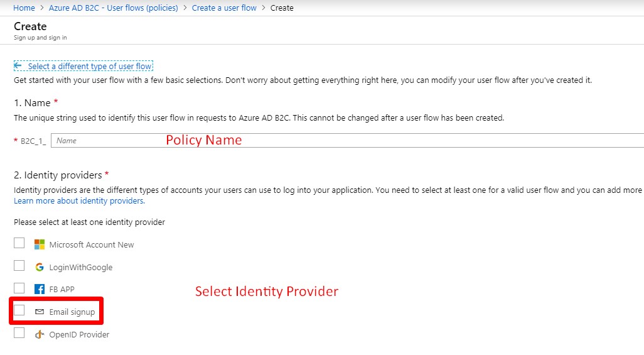Click the OpenID Provider label
644x355 pixels.
(x=79, y=335)
